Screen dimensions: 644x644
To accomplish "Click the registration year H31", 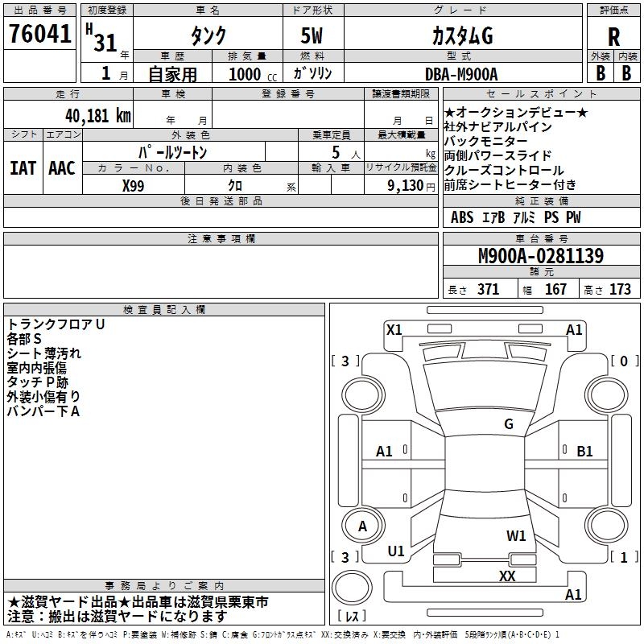I will click(x=101, y=38).
